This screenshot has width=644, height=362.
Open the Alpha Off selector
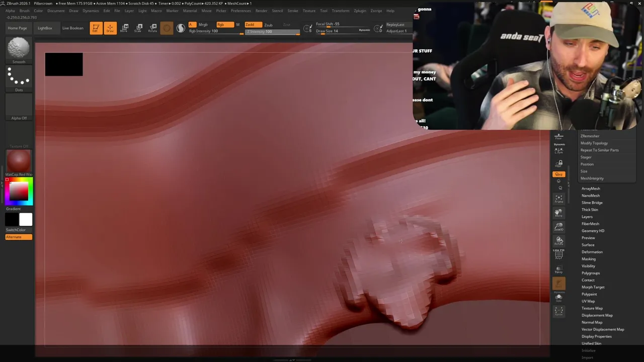click(x=19, y=107)
